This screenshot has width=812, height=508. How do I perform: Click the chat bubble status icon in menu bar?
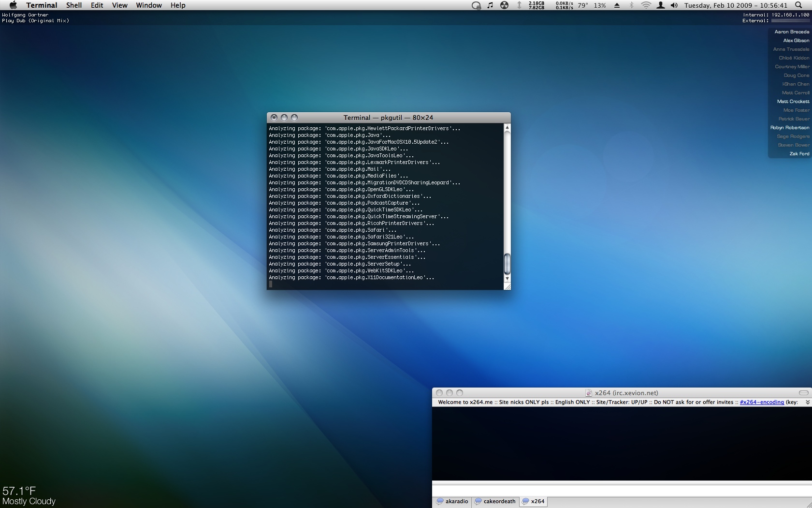point(476,5)
